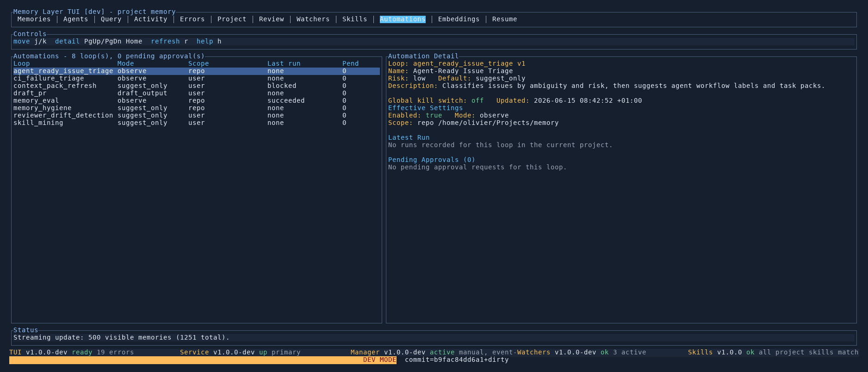This screenshot has height=372, width=868.
Task: Select the memory_eval loop row
Action: tap(196, 100)
